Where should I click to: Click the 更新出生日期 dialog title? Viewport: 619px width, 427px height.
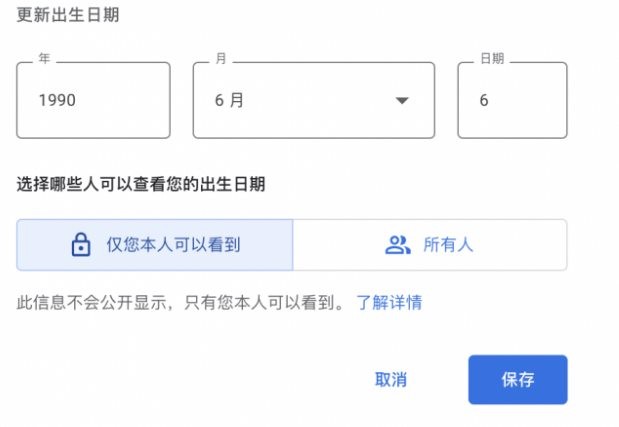pos(68,15)
